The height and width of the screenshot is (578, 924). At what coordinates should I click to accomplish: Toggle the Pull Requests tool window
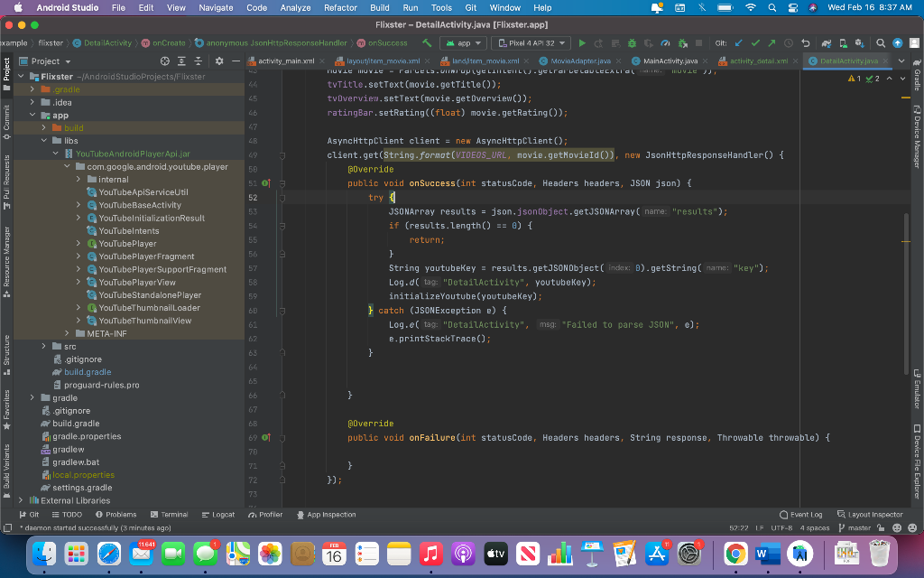tap(6, 182)
